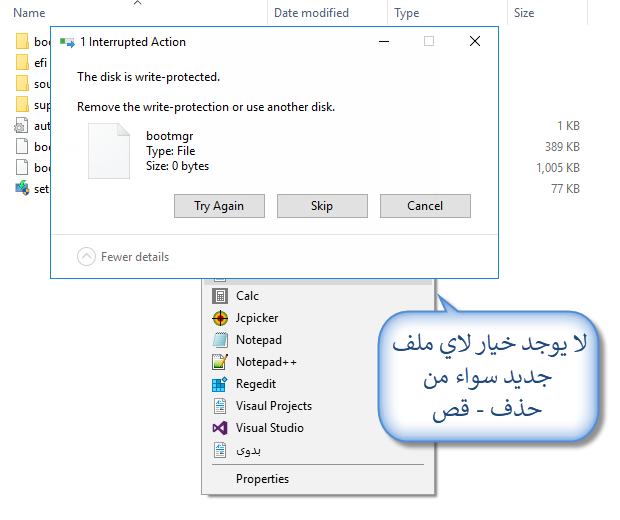Screen dimensions: 620x520
Task: Collapse dialog with Fewer details chevron
Action: pyautogui.click(x=86, y=257)
